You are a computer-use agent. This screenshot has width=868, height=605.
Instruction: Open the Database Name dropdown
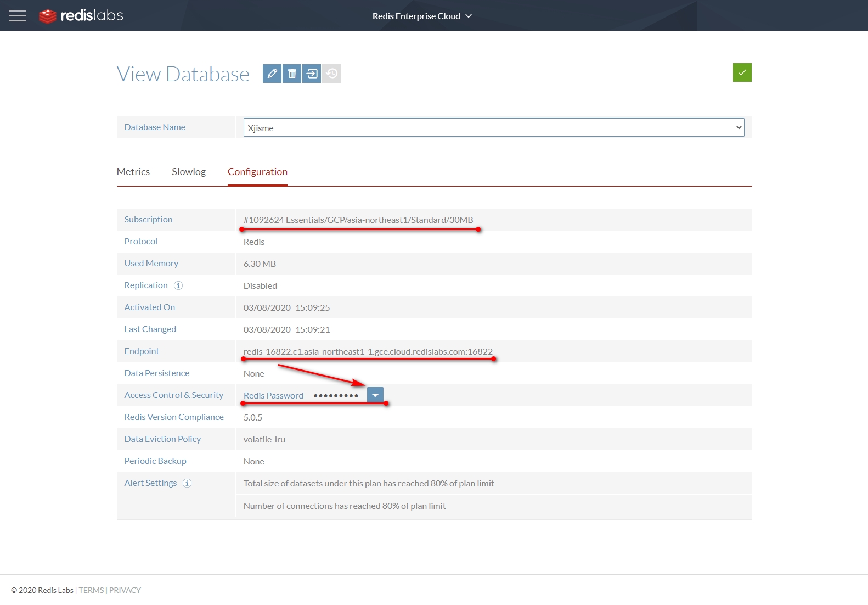(x=493, y=128)
